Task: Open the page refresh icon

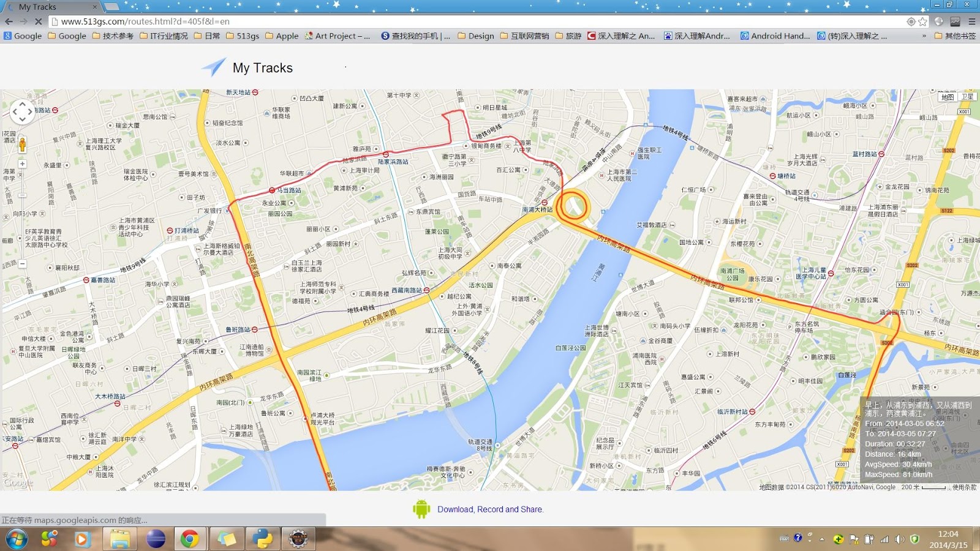Action: point(39,20)
